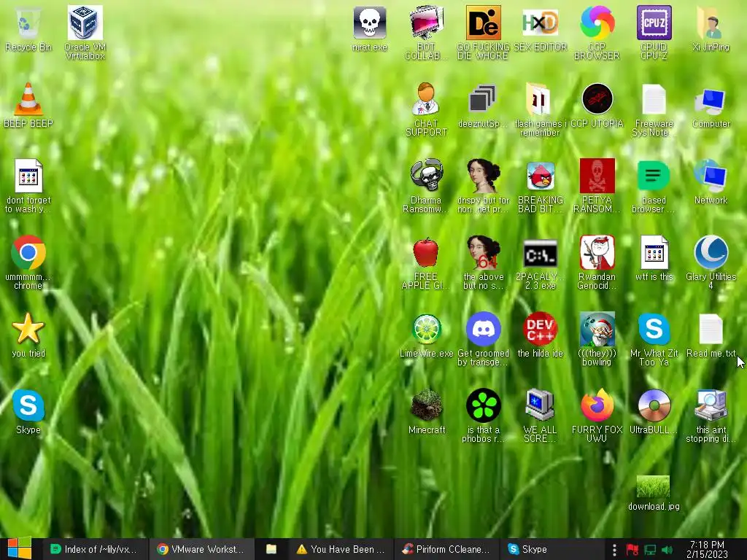
Task: Click the UltraBULL disc icon
Action: pos(654,405)
